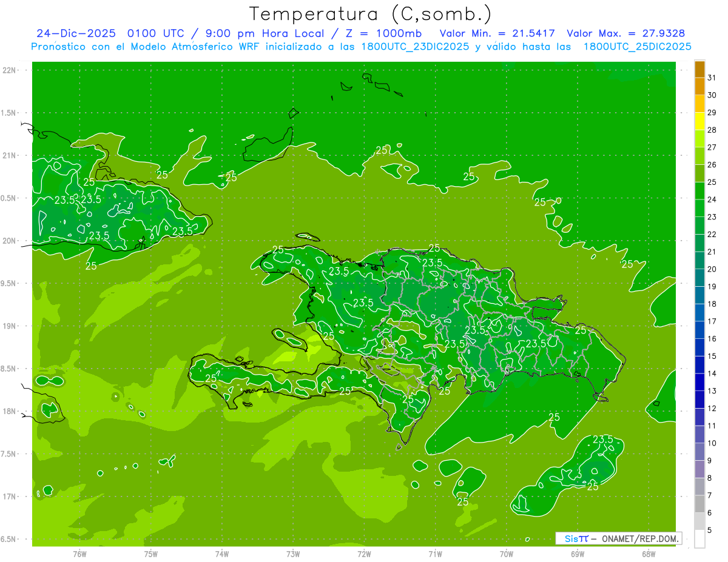728x562 pixels.
Task: Click the legend value 31
Action: point(712,78)
